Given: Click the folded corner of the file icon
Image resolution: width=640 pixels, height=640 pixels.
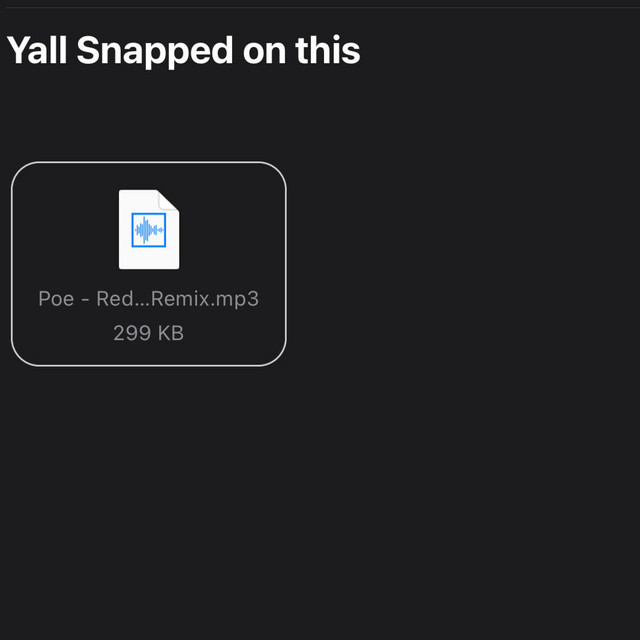Looking at the screenshot, I should click(170, 199).
